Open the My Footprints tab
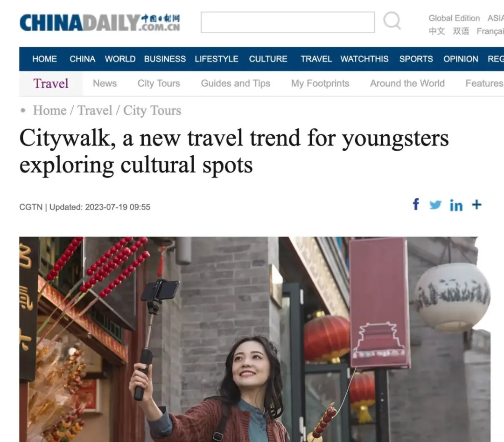 (320, 83)
